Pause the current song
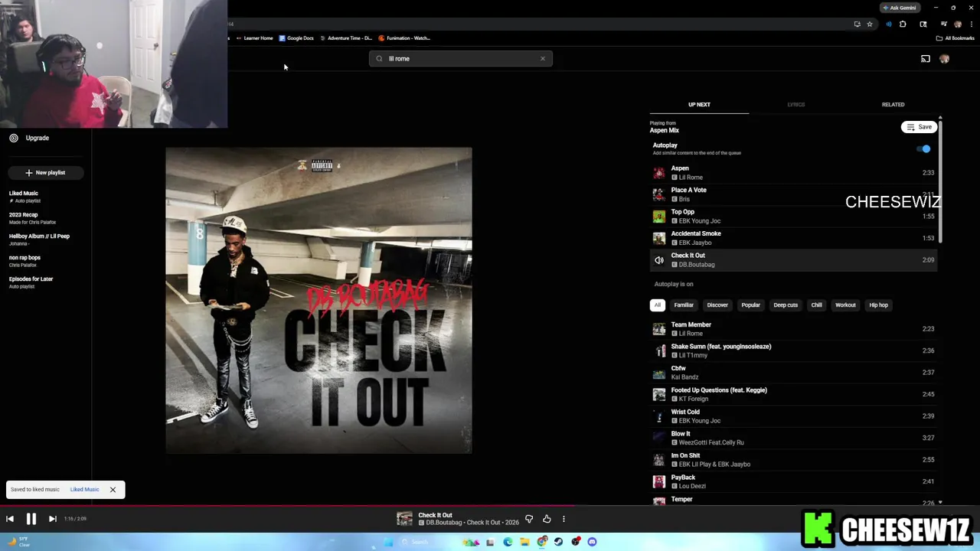980x551 pixels. pyautogui.click(x=31, y=519)
